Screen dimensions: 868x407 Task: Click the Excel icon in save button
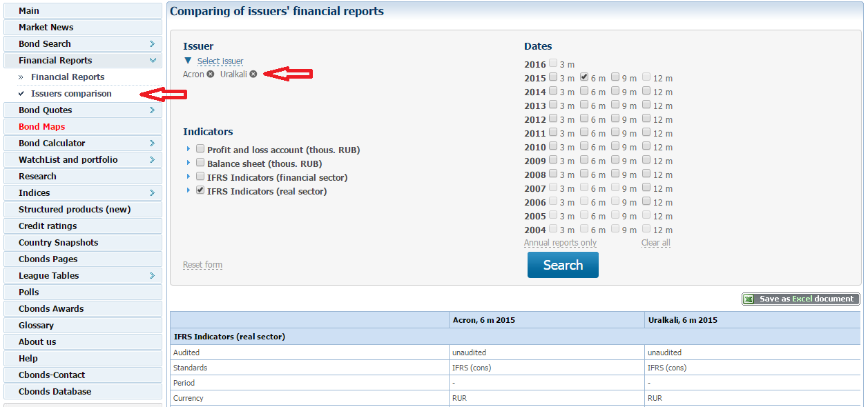749,299
